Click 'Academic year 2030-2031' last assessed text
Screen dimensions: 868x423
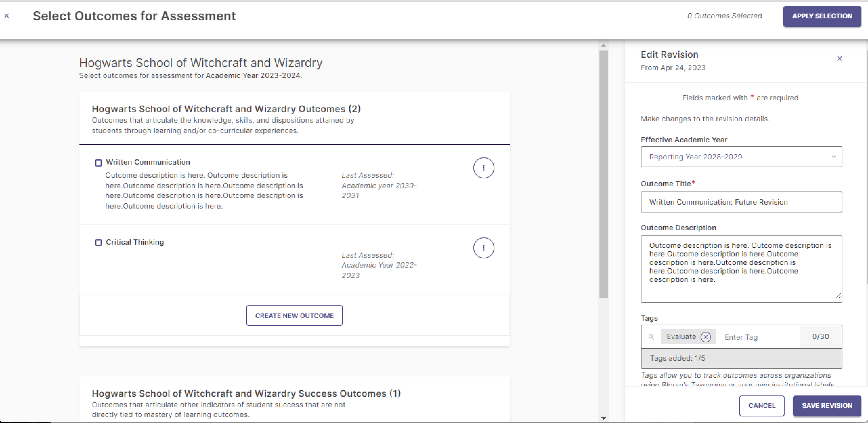click(379, 191)
